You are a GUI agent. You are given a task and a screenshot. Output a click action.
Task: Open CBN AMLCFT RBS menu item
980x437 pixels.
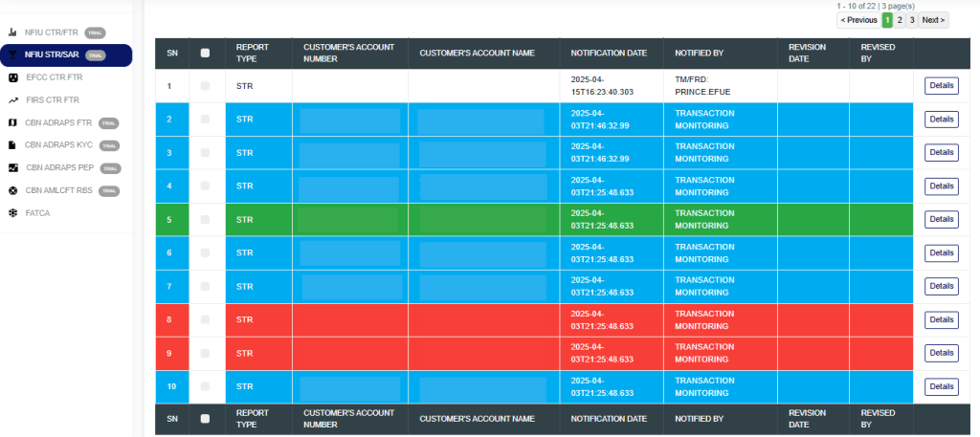click(59, 190)
